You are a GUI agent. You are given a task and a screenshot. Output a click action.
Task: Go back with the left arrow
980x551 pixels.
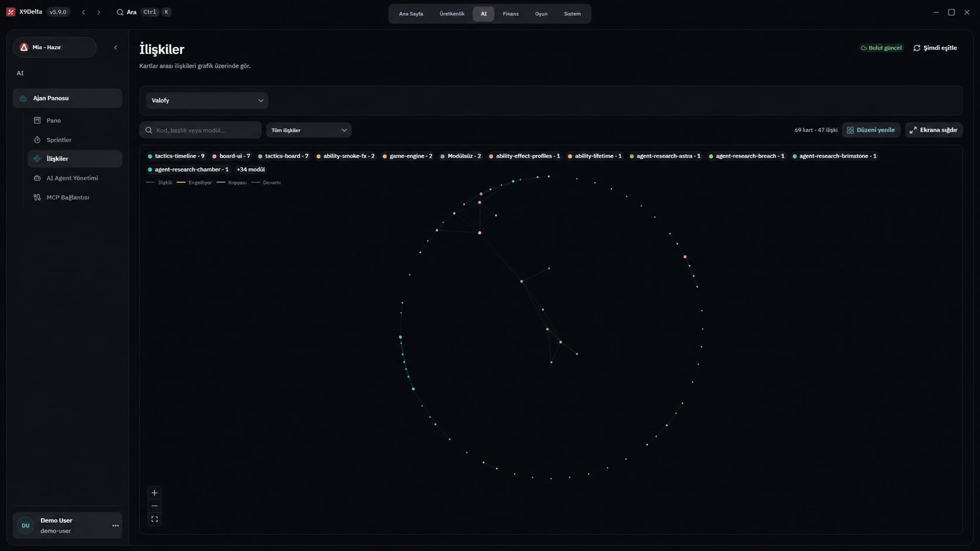[83, 12]
